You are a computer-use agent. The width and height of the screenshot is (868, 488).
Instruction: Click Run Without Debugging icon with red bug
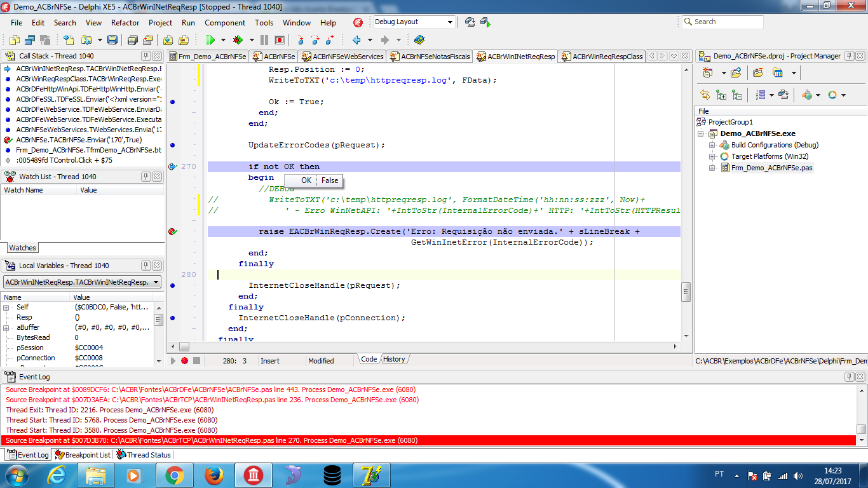[x=238, y=40]
